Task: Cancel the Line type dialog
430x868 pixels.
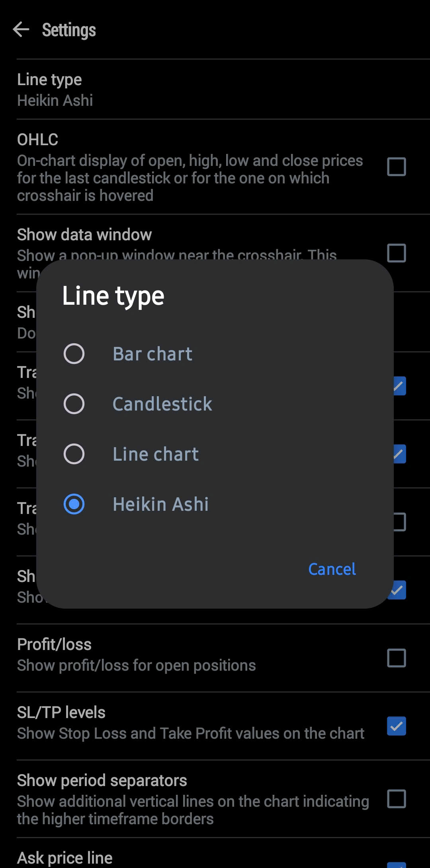Action: (332, 569)
